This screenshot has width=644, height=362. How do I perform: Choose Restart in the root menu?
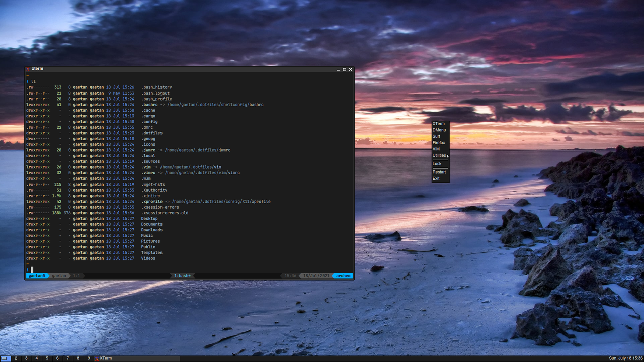coord(440,172)
